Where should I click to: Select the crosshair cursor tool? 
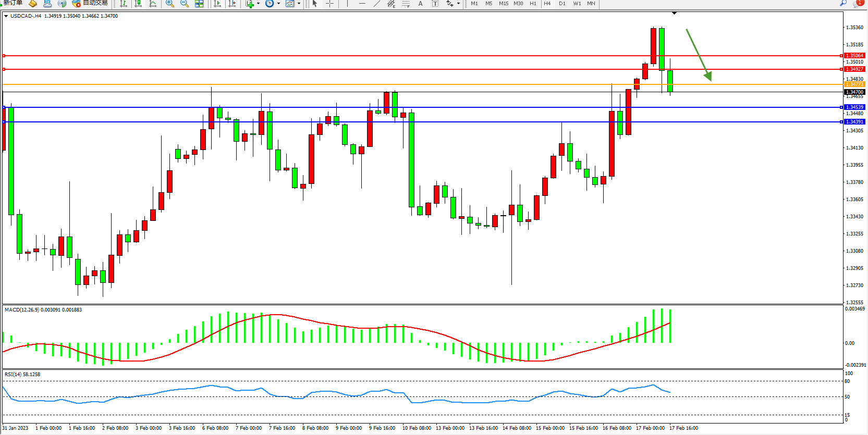click(x=329, y=4)
